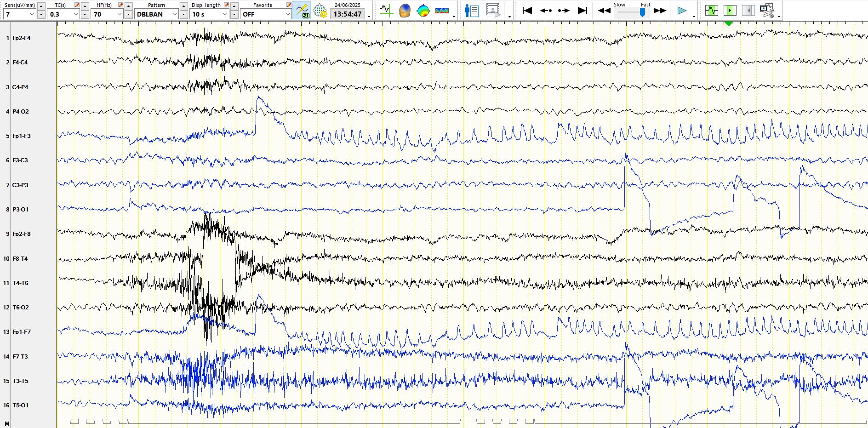Select the T5-O1 channel label
Viewport: 868px width, 428px height.
pos(20,405)
